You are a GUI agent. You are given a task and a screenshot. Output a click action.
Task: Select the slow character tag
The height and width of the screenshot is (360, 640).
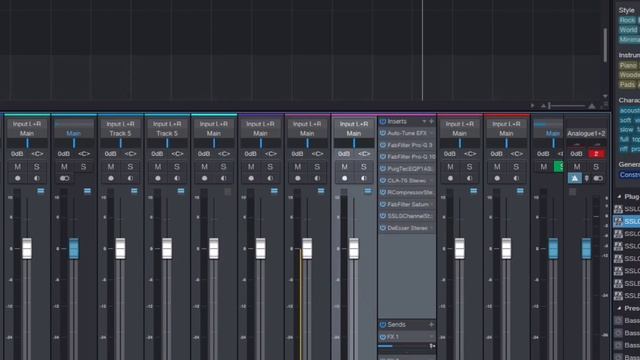click(626, 130)
